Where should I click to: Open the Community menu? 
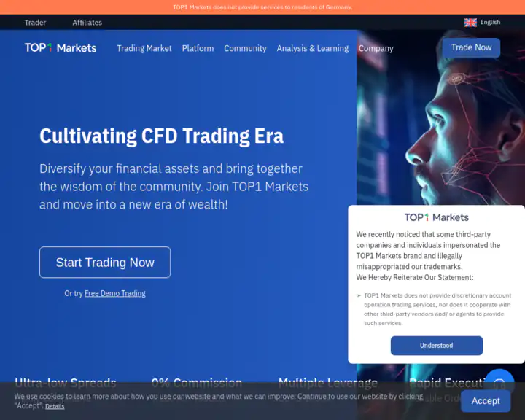click(245, 48)
